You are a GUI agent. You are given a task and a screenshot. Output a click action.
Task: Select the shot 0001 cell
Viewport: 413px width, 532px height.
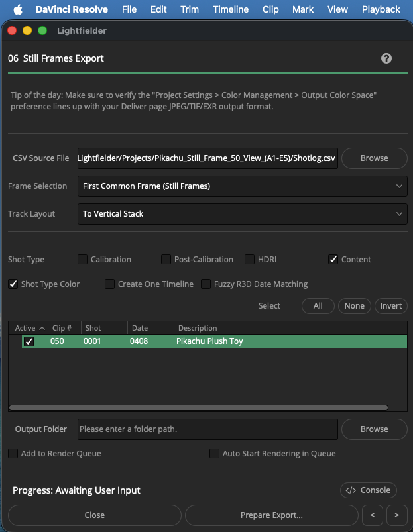pyautogui.click(x=92, y=341)
